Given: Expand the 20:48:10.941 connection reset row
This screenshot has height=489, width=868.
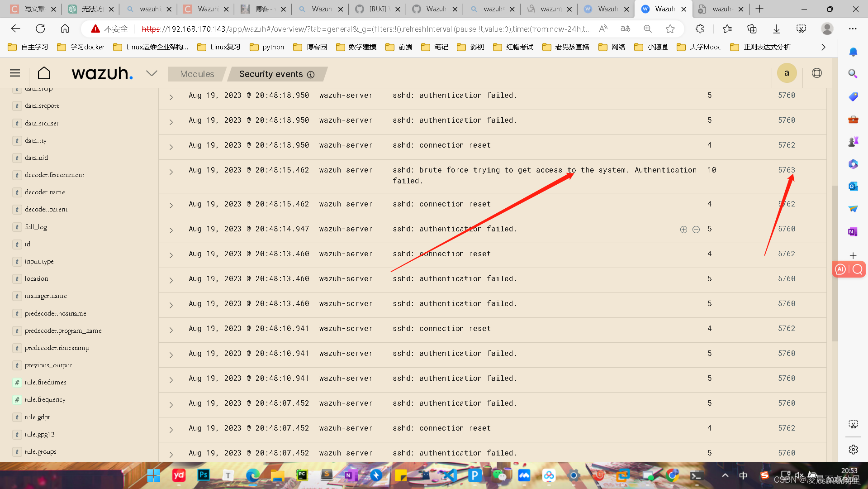Looking at the screenshot, I should point(171,331).
